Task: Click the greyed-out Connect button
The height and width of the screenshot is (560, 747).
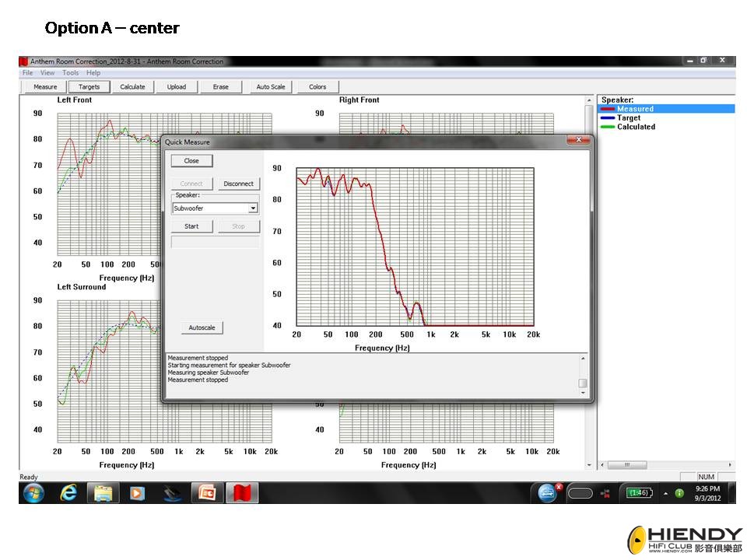Action: (x=191, y=184)
